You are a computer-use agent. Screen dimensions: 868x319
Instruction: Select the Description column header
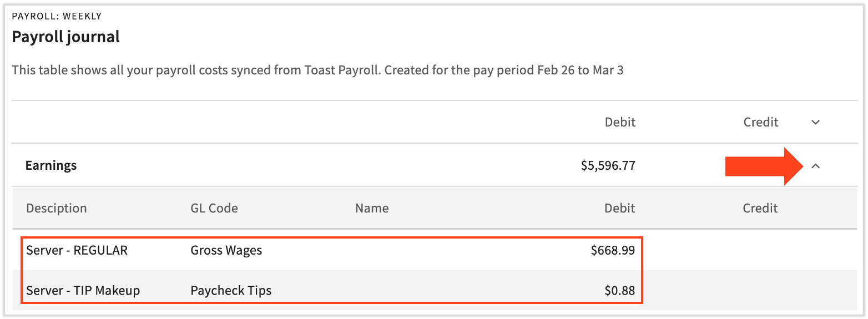pyautogui.click(x=57, y=208)
